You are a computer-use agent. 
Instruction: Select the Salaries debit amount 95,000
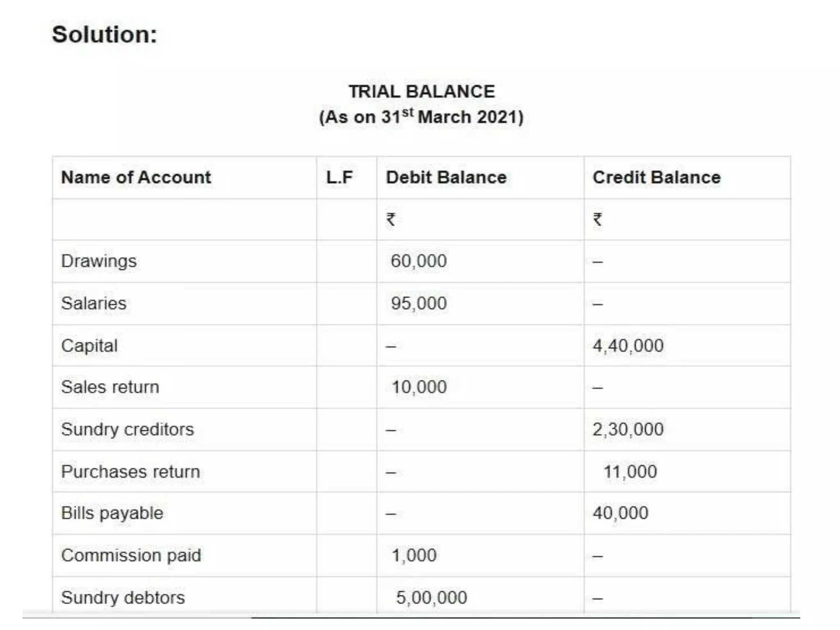[418, 304]
